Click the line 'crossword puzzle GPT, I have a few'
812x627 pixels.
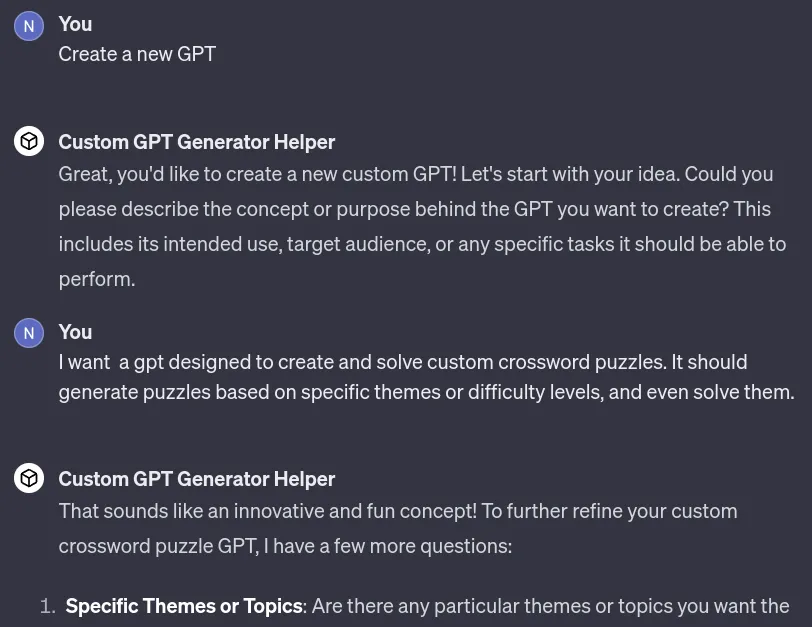pyautogui.click(x=285, y=546)
